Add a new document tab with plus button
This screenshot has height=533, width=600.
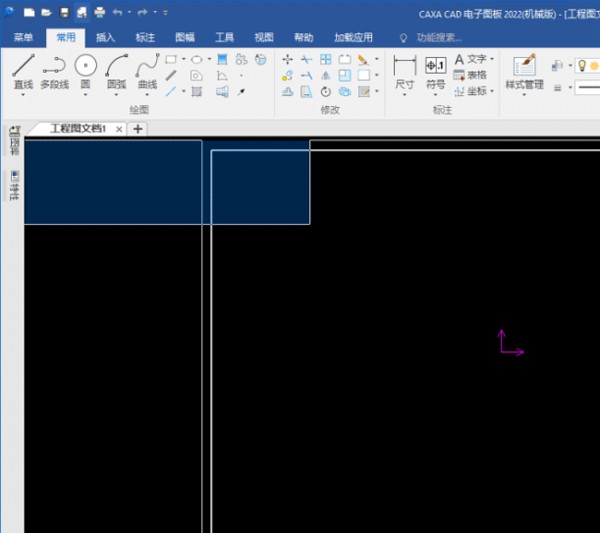[138, 129]
